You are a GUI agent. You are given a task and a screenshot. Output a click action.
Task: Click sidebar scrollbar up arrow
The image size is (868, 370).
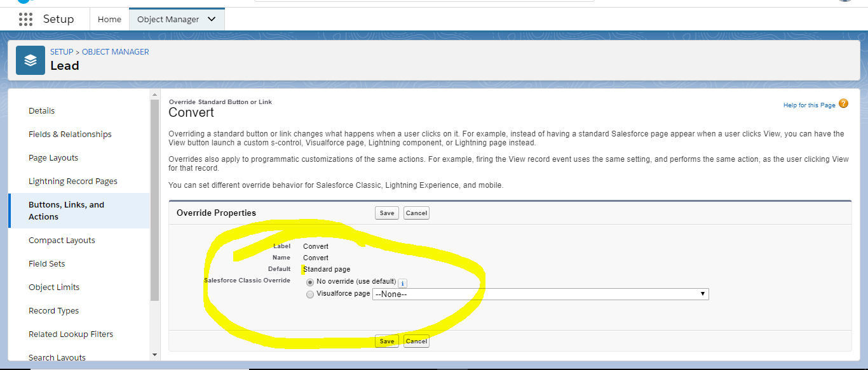click(154, 95)
